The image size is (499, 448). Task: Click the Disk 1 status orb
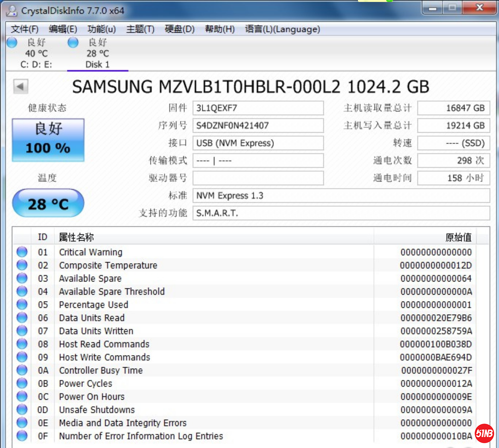[73, 43]
